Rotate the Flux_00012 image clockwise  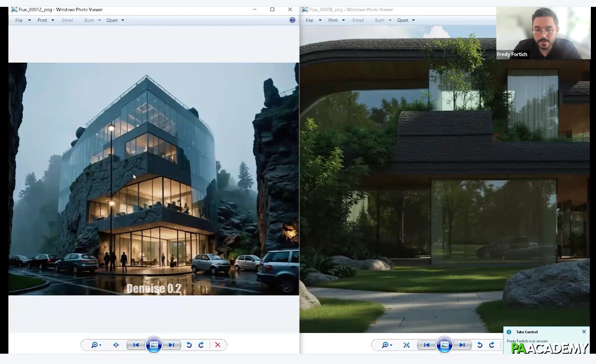201,345
